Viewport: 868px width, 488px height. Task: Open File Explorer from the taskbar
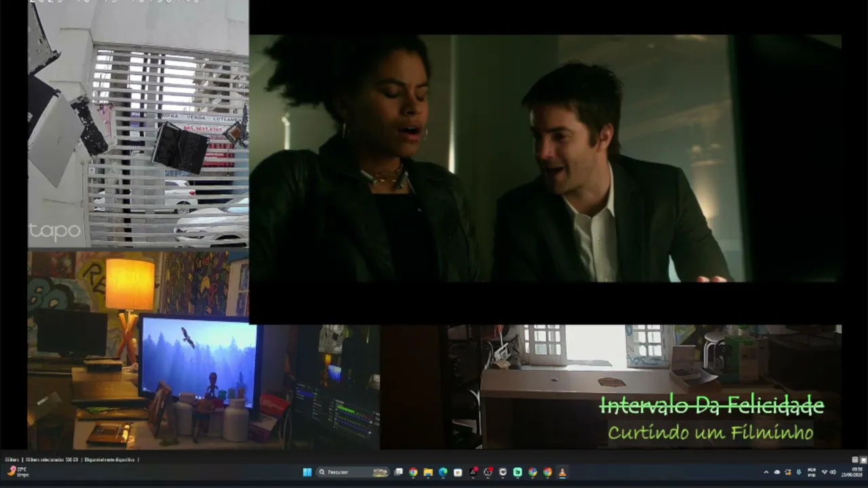click(428, 472)
